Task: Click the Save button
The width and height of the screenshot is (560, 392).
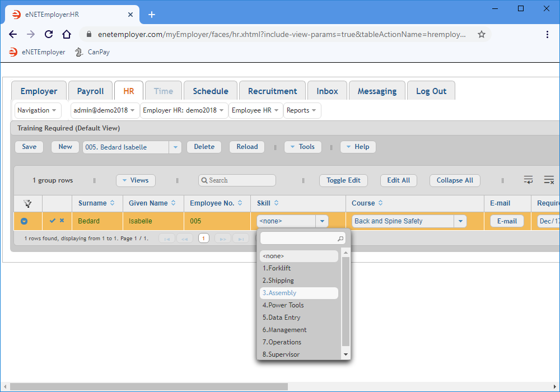Action: [x=29, y=147]
